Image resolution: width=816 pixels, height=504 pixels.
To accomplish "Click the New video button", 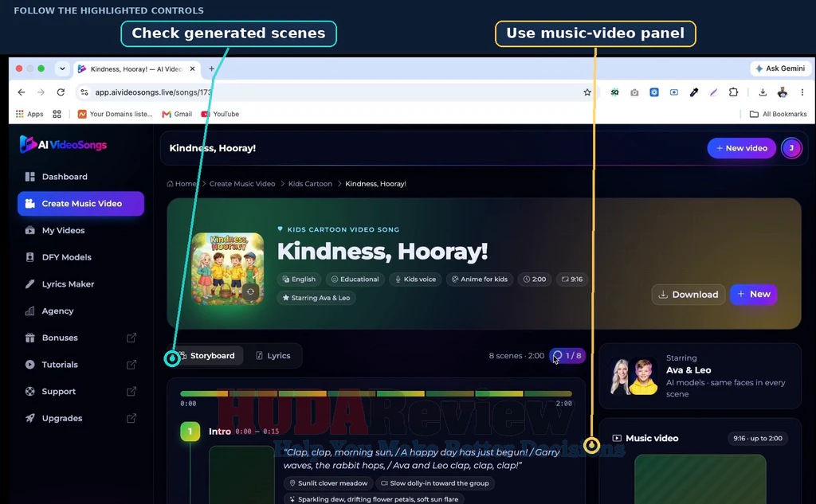I will click(x=741, y=148).
